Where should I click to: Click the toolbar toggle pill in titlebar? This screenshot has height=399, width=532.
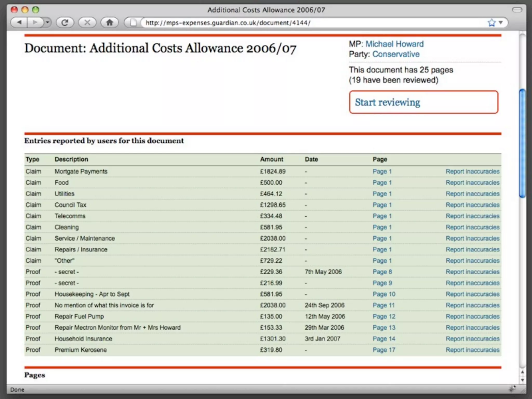click(x=517, y=10)
